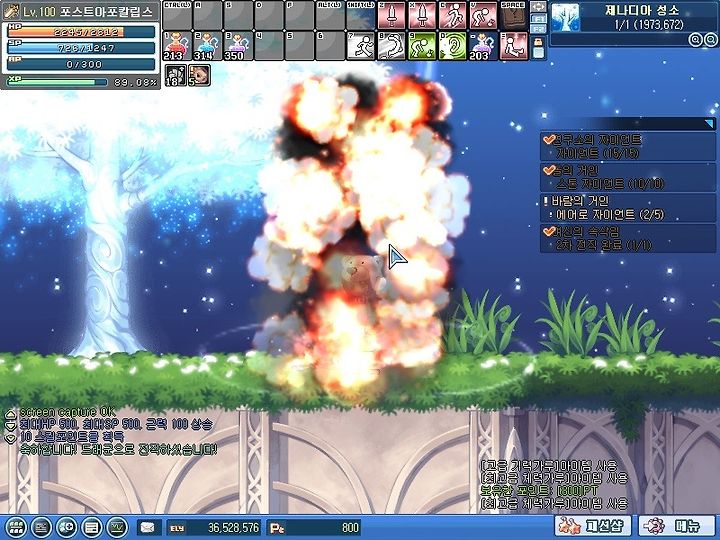Activate the pick-up skill on key V

(483, 16)
